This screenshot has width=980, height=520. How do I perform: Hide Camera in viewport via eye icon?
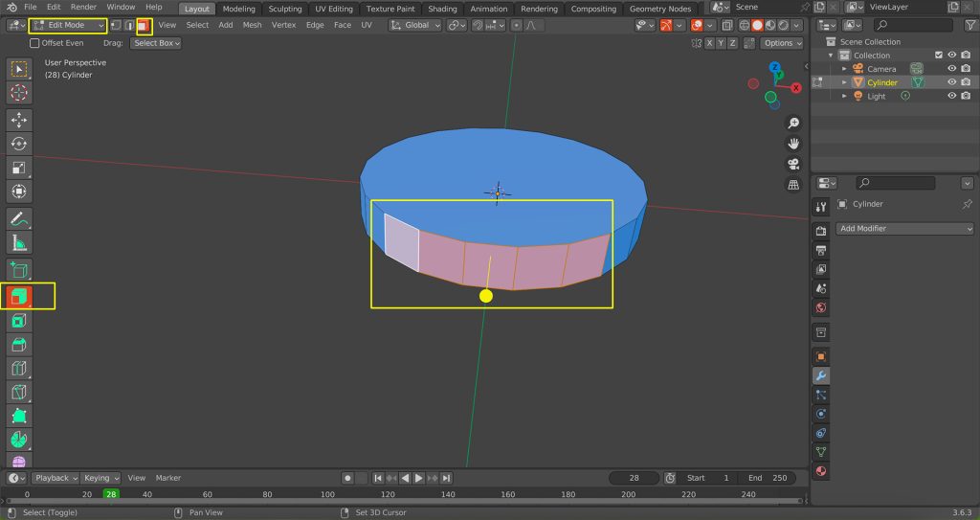(x=952, y=69)
